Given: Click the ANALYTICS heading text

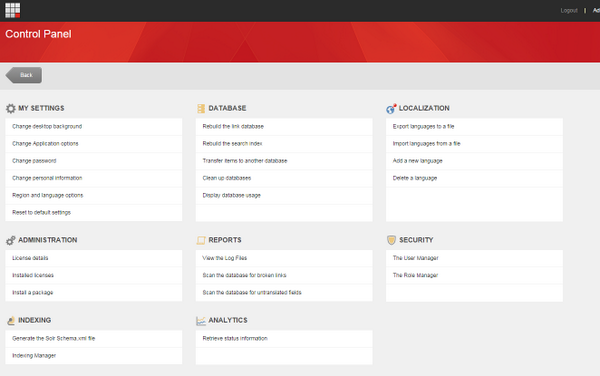Looking at the screenshot, I should coord(228,321).
